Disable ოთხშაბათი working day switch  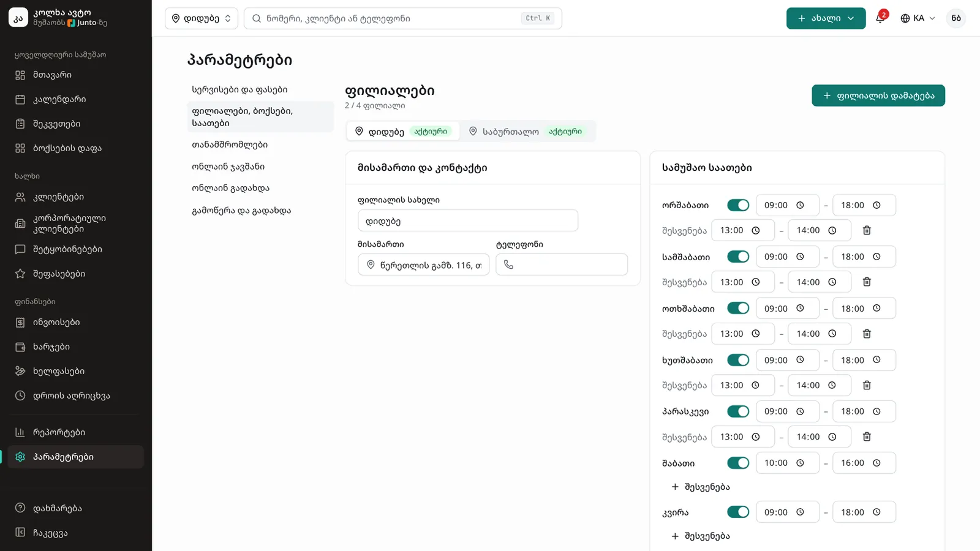738,308
